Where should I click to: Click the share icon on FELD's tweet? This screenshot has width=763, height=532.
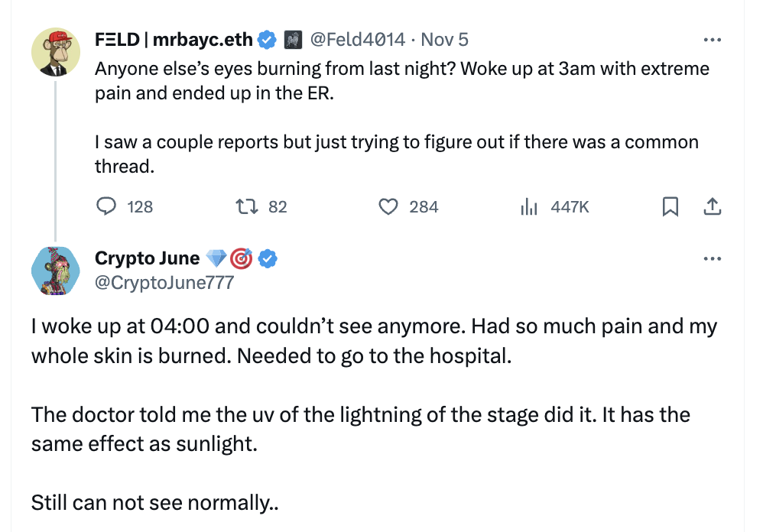tap(712, 206)
